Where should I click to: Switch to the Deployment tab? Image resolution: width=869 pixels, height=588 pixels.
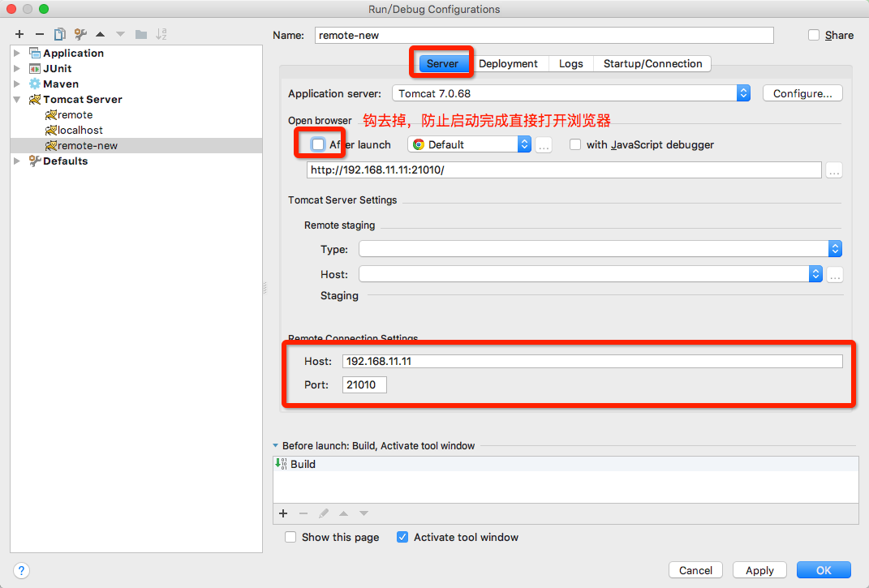point(508,64)
